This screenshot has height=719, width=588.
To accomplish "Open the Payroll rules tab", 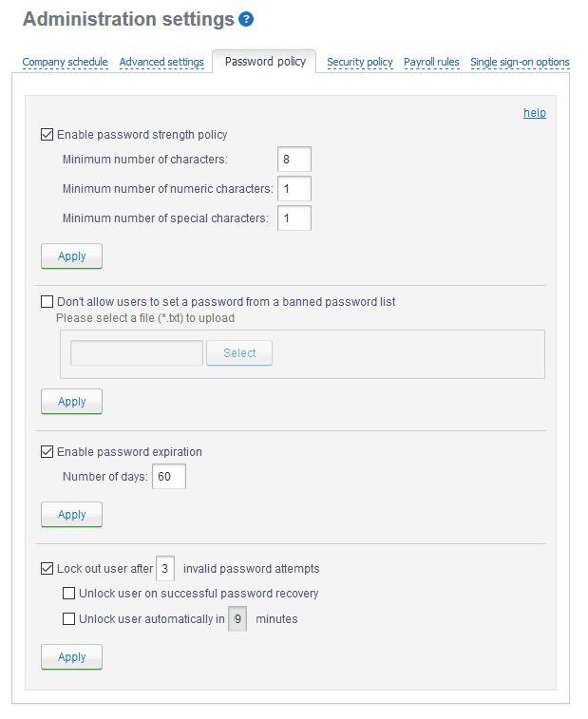I will point(431,62).
